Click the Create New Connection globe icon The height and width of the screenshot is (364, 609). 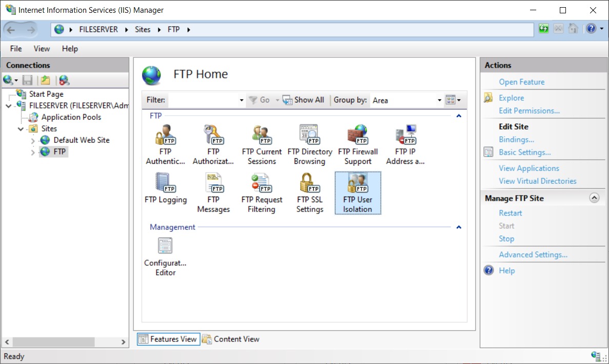[8, 80]
